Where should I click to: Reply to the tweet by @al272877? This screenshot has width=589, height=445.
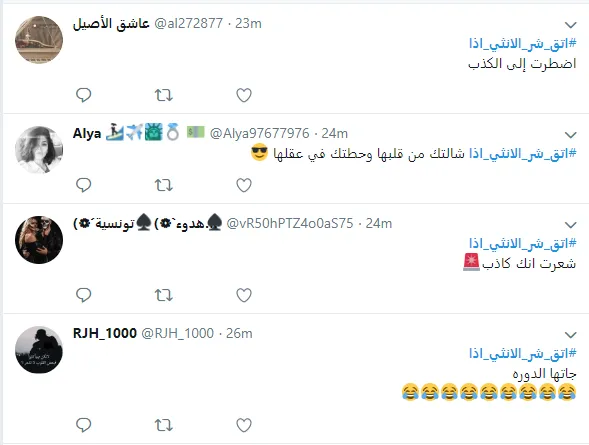tap(83, 95)
